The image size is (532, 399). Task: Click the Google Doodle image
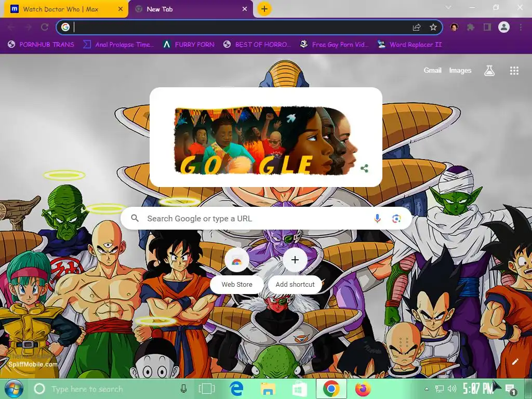click(265, 140)
